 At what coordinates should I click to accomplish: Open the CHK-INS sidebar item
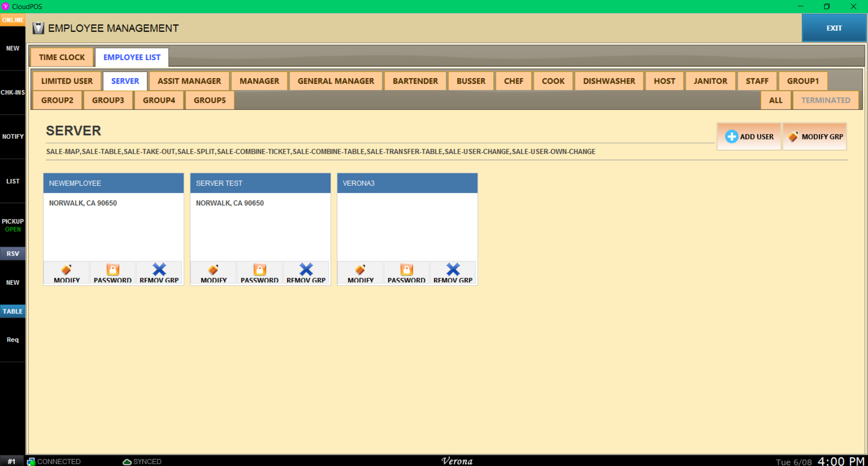tap(13, 92)
